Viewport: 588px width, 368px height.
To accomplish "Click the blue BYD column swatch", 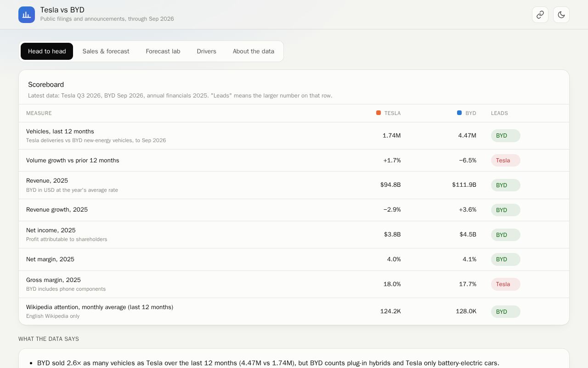I will [x=459, y=113].
